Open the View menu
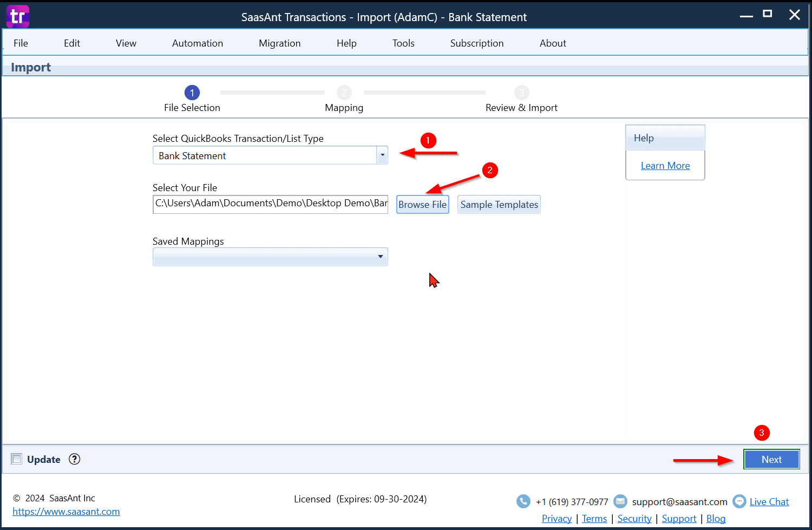This screenshot has height=530, width=812. pyautogui.click(x=126, y=43)
